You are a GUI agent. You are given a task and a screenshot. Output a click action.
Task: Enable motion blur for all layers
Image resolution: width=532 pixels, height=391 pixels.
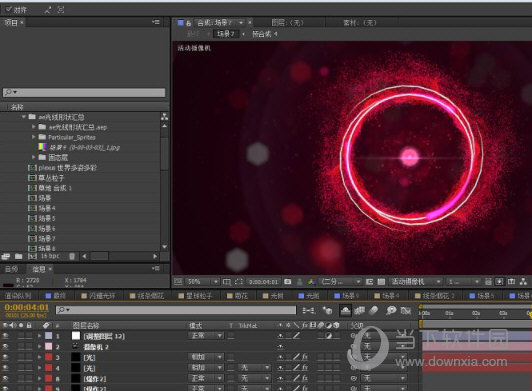pos(373,310)
